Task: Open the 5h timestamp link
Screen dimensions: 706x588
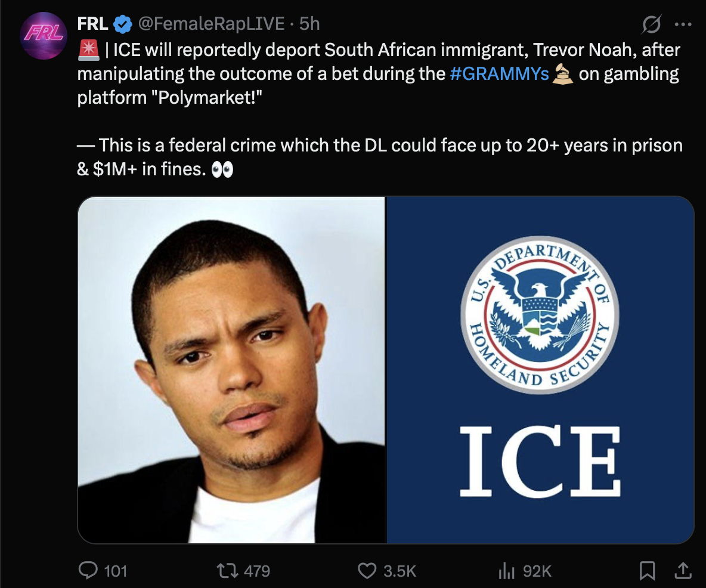Action: pyautogui.click(x=309, y=24)
